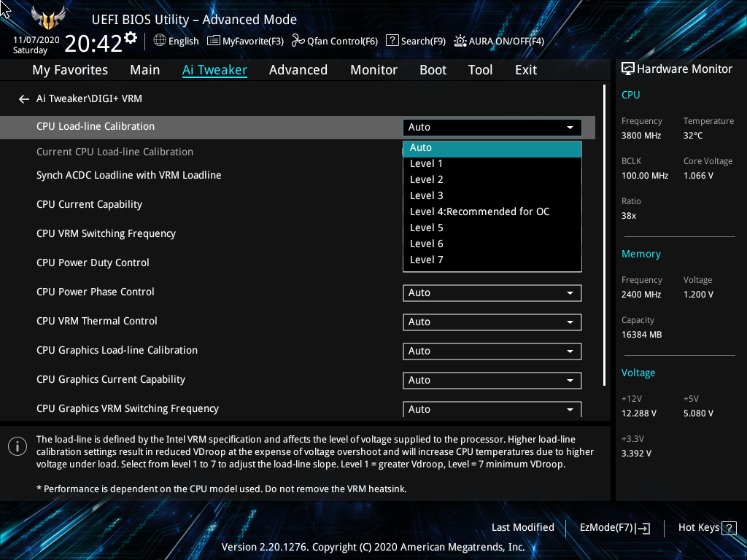This screenshot has width=747, height=560.
Task: Click the 16384 MB capacity value
Action: click(641, 335)
